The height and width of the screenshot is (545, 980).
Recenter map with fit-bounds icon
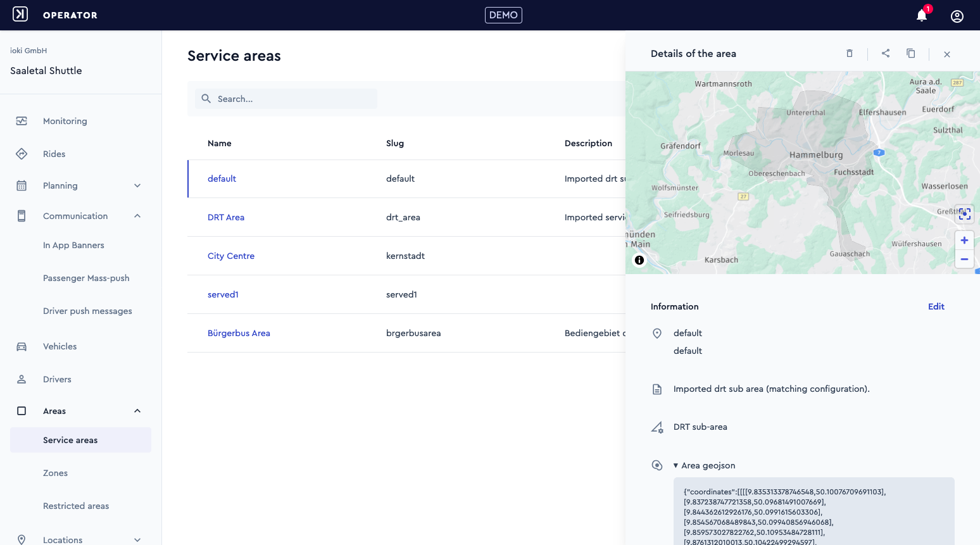(x=964, y=214)
